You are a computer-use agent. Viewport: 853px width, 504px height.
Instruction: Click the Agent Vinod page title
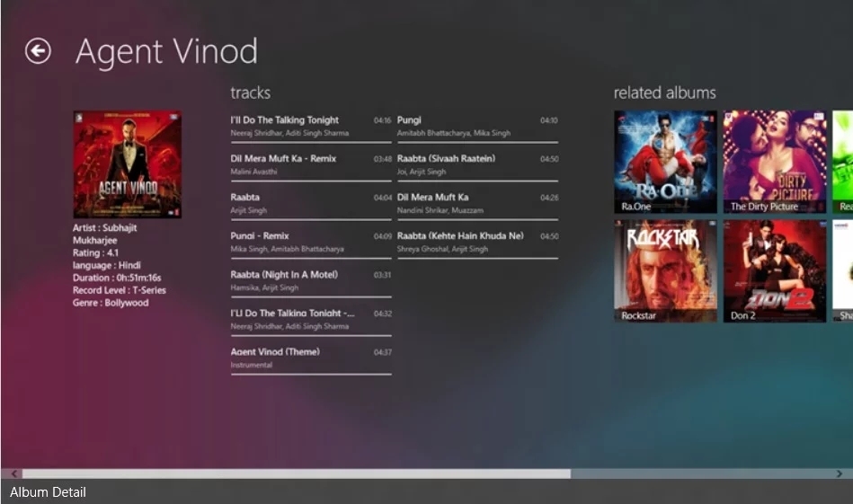pyautogui.click(x=166, y=51)
